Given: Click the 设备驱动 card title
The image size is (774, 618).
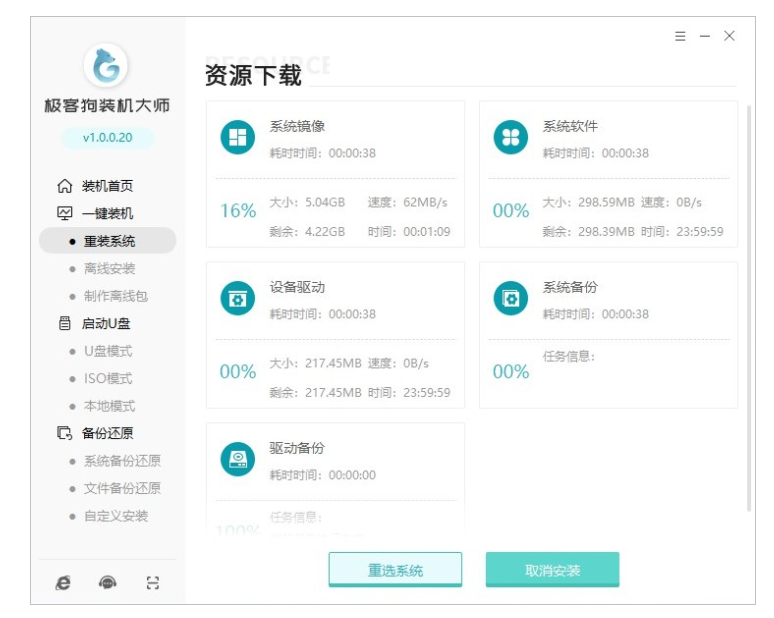Looking at the screenshot, I should tap(297, 287).
